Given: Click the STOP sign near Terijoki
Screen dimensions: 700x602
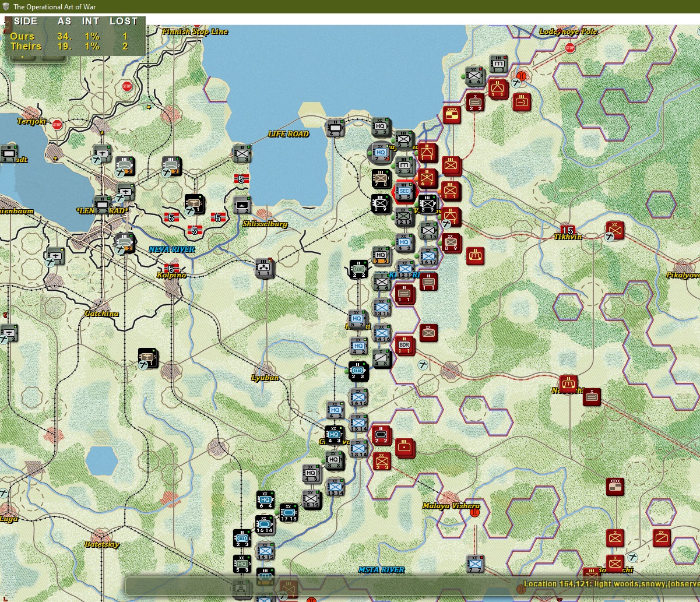Looking at the screenshot, I should [x=57, y=124].
